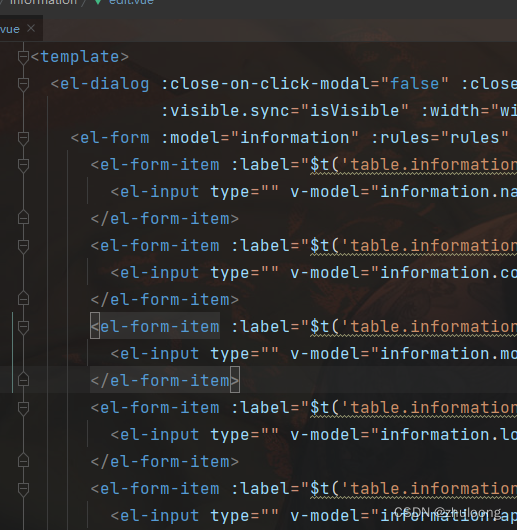Close the vue editor tab

pos(31,28)
